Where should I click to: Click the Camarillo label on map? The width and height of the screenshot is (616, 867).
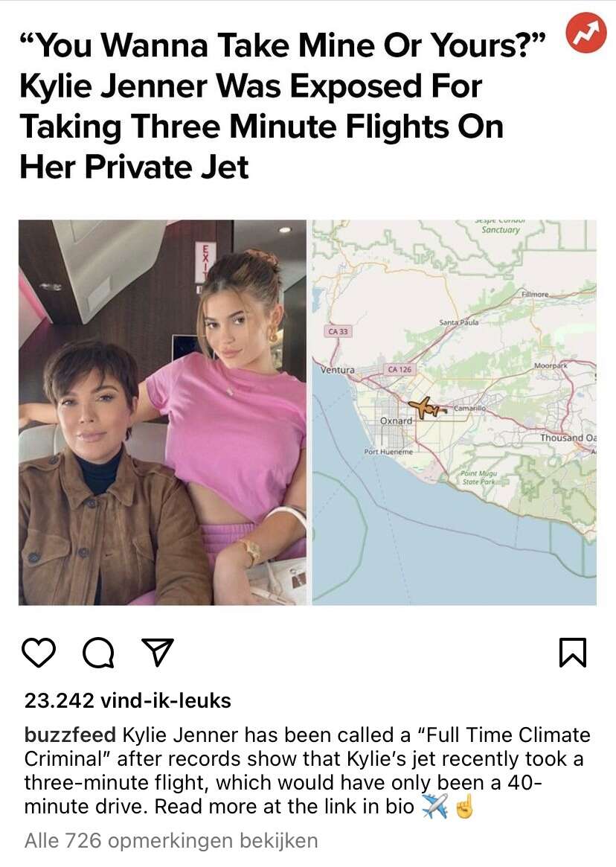click(x=469, y=408)
